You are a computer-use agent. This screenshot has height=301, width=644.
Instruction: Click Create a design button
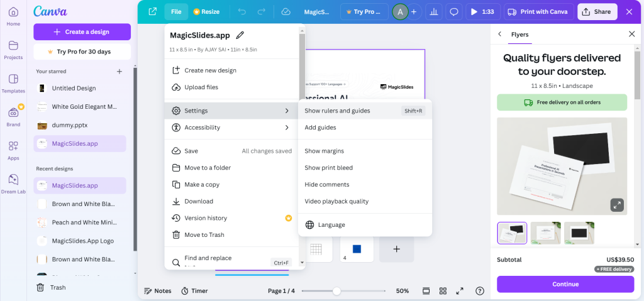coord(82,31)
